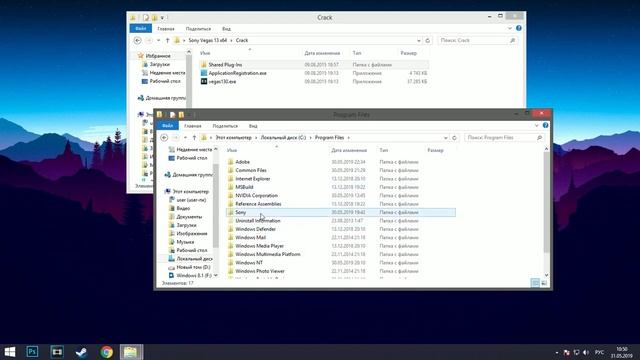This screenshot has height=360, width=640.
Task: Select the MSBuild folder
Action: click(x=340, y=187)
